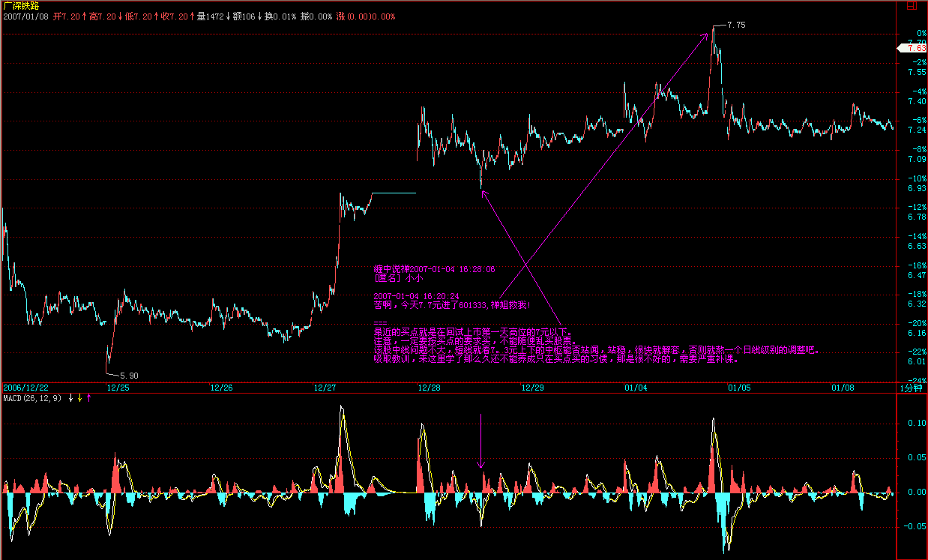The image size is (928, 560).
Task: Click the 涨(0.00)0.00% change field
Action: tap(366, 16)
